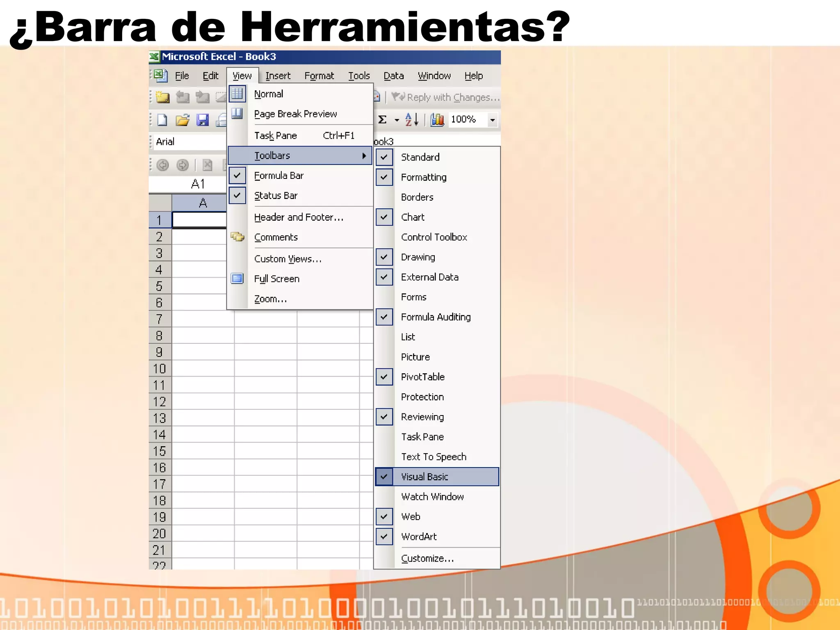Enable the Picture toolbar
840x630 pixels.
click(437, 357)
